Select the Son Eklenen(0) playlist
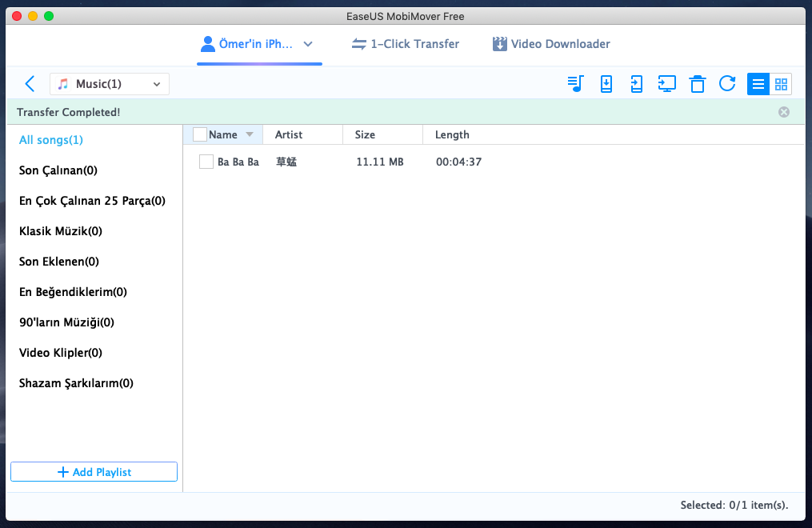Viewport: 812px width, 528px height. tap(59, 262)
